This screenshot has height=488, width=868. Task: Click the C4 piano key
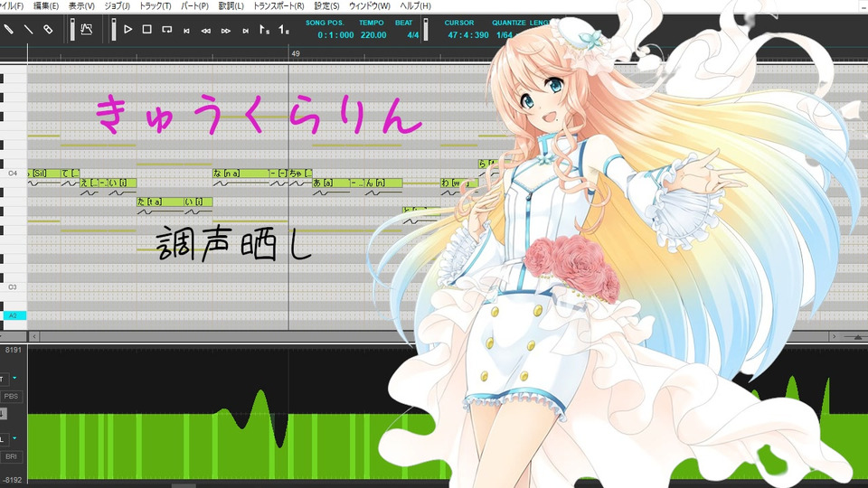point(13,174)
